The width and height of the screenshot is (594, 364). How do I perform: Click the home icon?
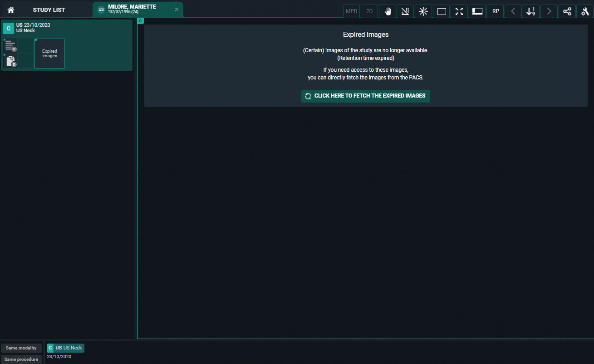point(11,10)
